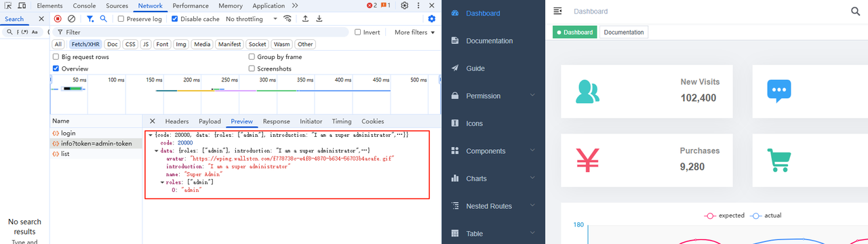The width and height of the screenshot is (868, 244).
Task: Click the import HAR upload icon
Action: (x=305, y=19)
